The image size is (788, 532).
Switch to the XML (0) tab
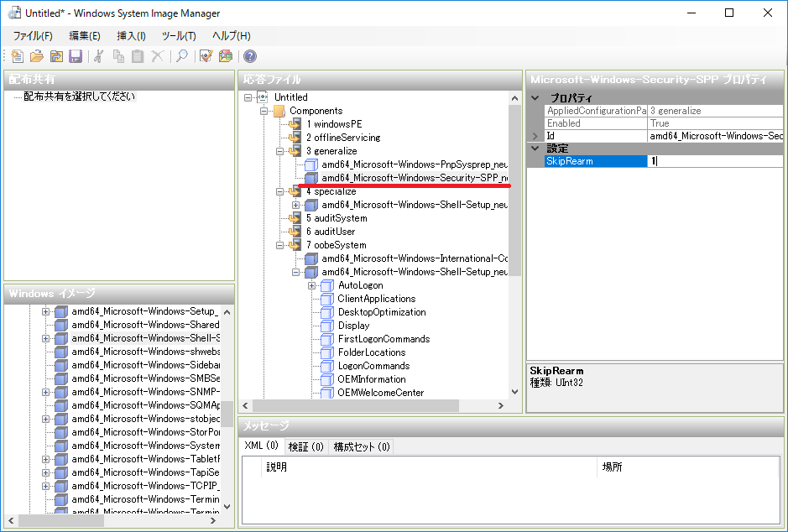click(x=261, y=446)
